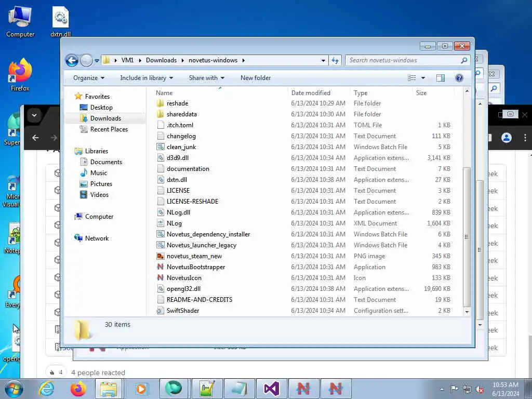Toggle the preview pane button

(x=441, y=78)
